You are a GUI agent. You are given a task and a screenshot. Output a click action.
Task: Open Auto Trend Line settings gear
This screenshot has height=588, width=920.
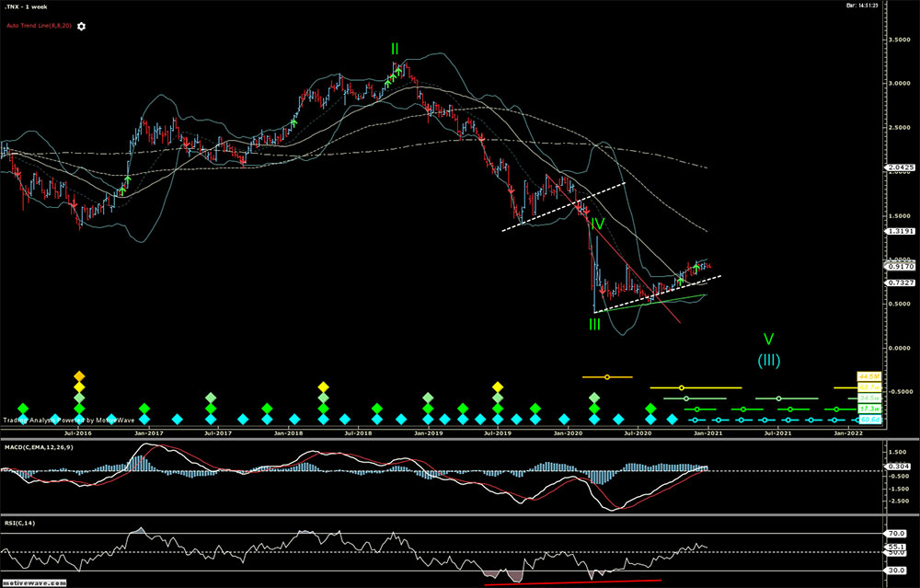(x=81, y=26)
